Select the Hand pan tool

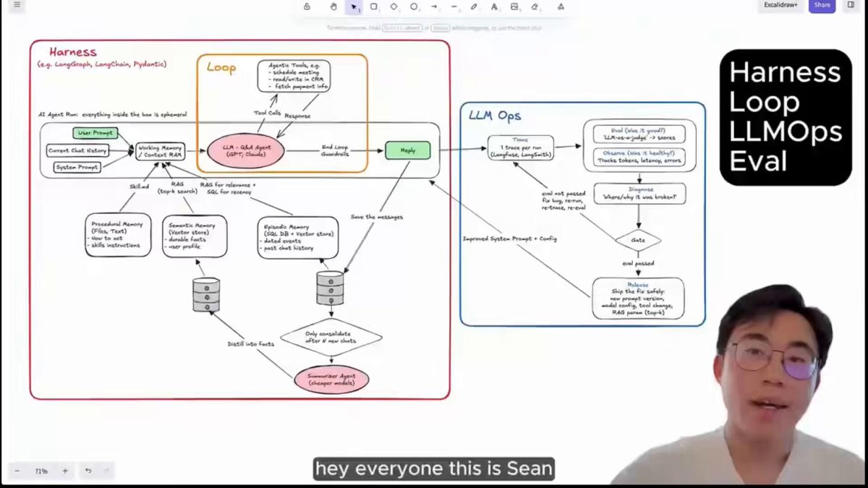point(333,7)
